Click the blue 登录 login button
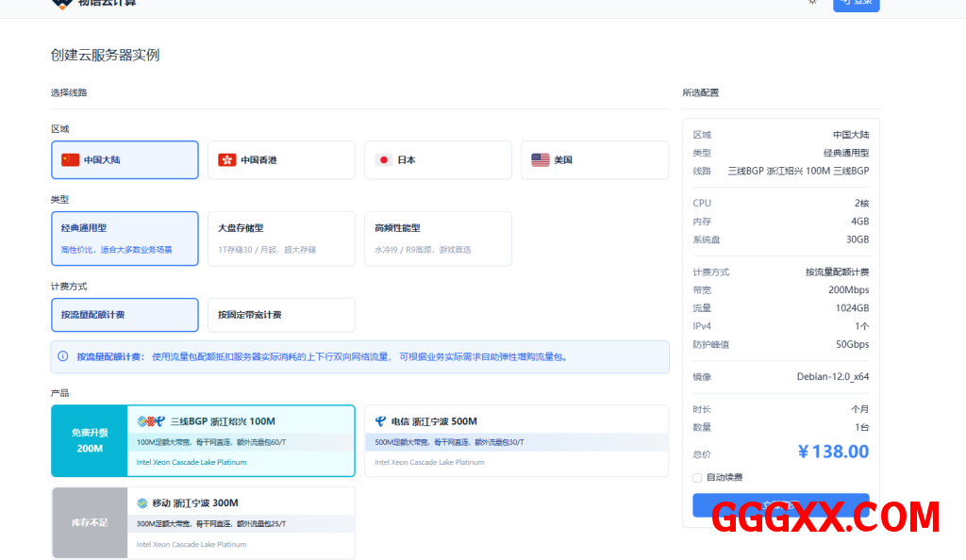This screenshot has height=560, width=966. click(856, 4)
